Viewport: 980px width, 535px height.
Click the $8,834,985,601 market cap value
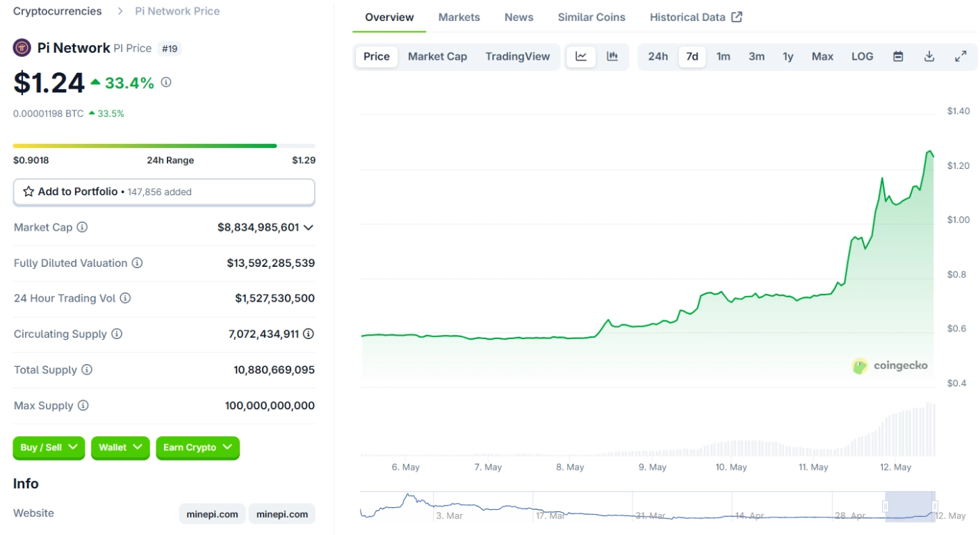pyautogui.click(x=259, y=227)
